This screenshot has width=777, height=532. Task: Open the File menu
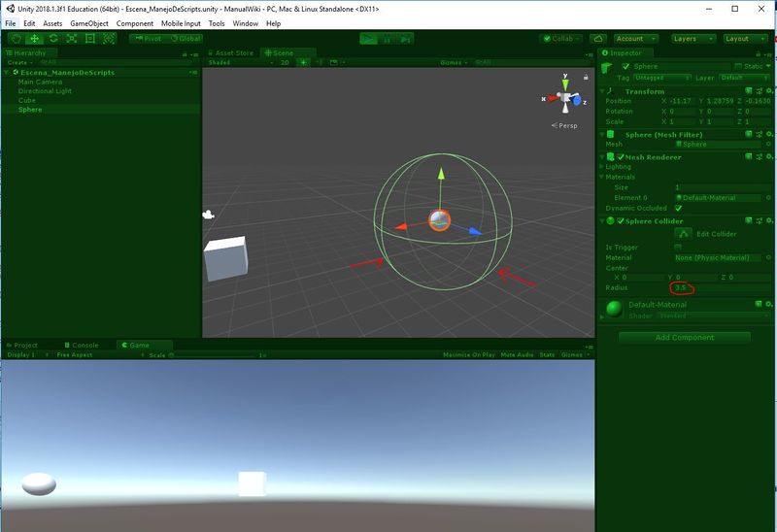(11, 23)
